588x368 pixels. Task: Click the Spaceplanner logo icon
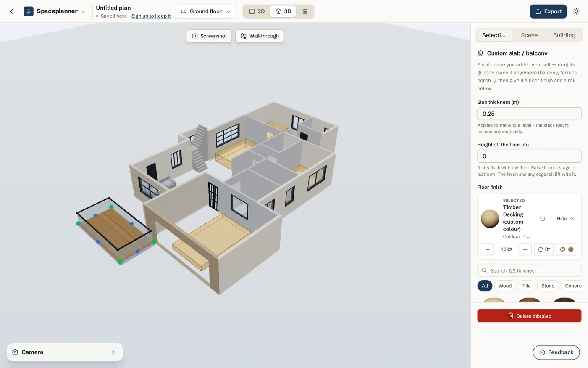(29, 11)
